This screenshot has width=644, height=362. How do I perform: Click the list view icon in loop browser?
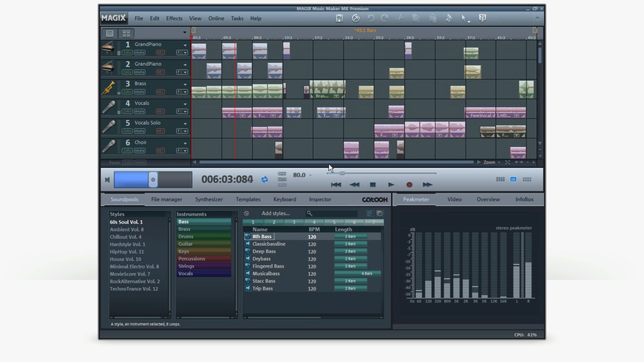point(370,214)
